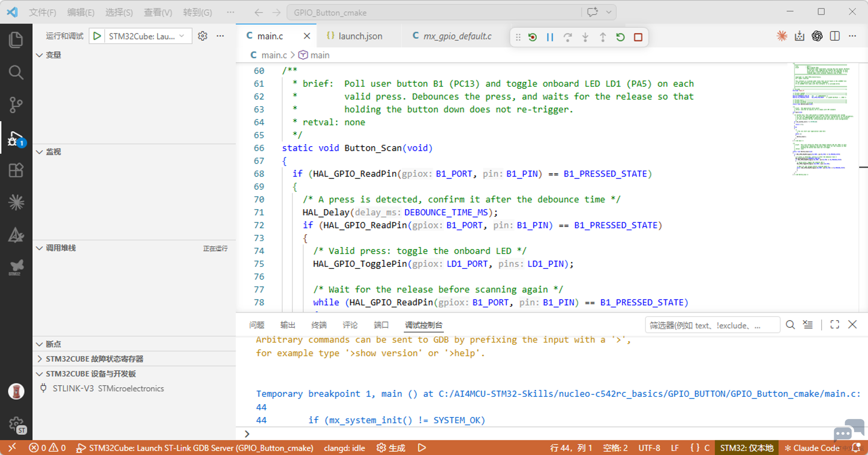
Task: Maximize the bottom panel
Action: click(835, 324)
